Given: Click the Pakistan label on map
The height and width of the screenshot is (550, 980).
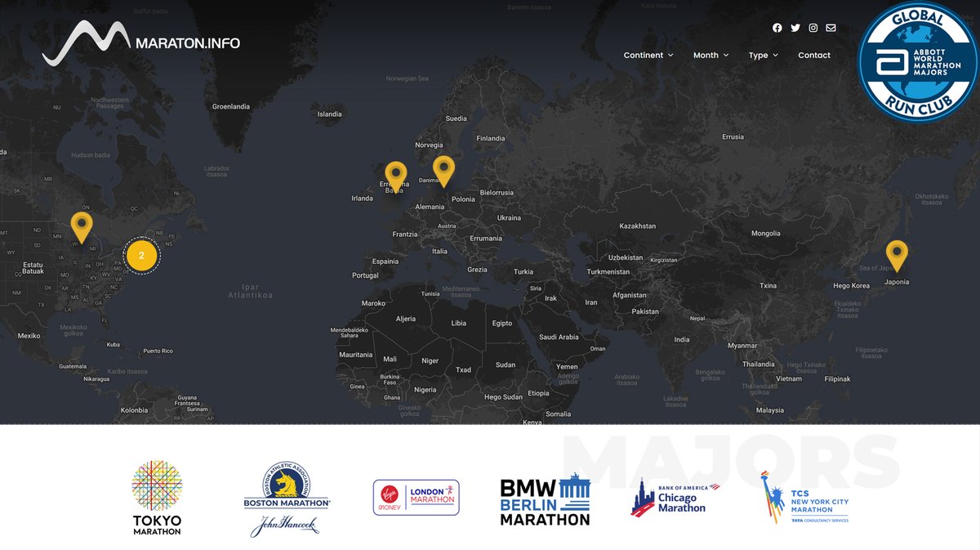Looking at the screenshot, I should click(645, 311).
